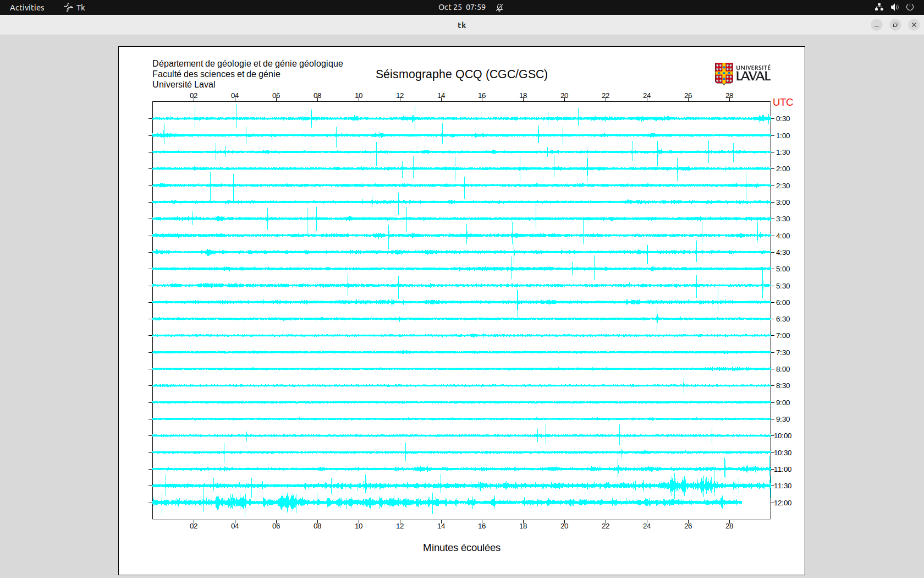Open the Oct 25 07:59 clock menu
The height and width of the screenshot is (578, 924).
coord(462,7)
